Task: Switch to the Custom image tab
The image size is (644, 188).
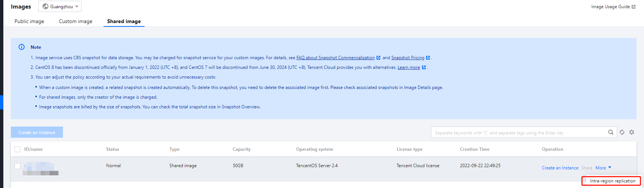Action: point(75,21)
